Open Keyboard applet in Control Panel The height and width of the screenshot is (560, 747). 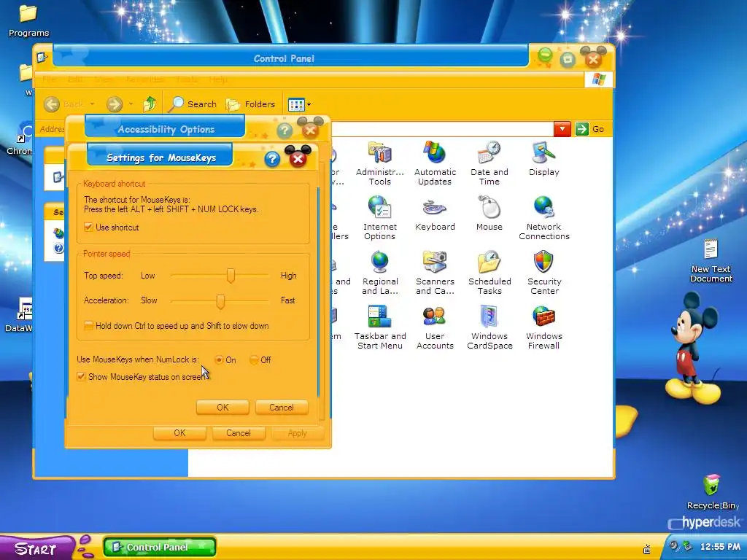click(435, 214)
